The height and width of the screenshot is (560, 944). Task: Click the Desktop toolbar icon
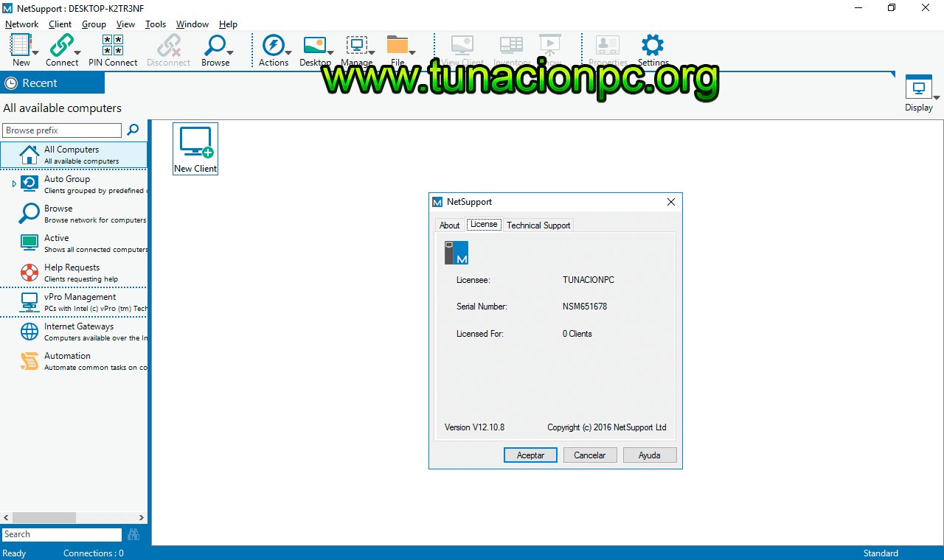click(314, 46)
